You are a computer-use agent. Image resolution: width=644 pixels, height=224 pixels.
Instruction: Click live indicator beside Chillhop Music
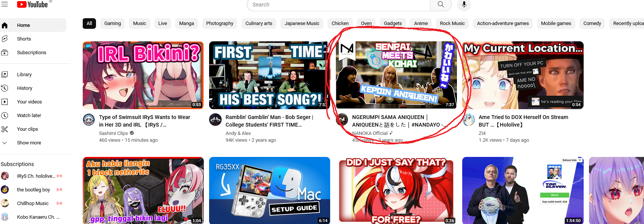(x=59, y=203)
